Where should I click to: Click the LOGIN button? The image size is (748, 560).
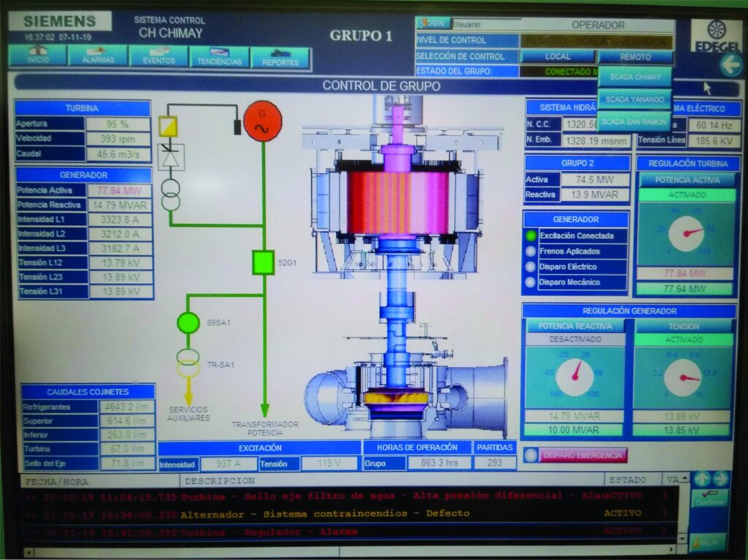432,23
